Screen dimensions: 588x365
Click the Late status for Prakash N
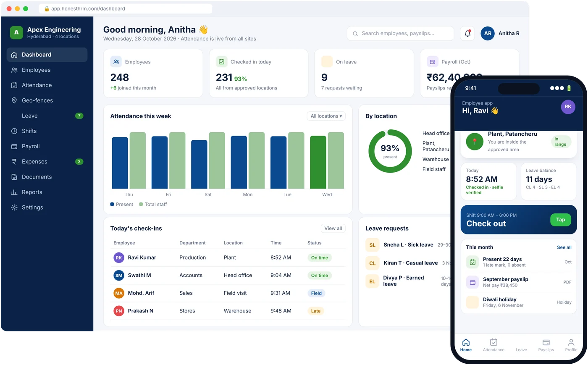pos(316,311)
